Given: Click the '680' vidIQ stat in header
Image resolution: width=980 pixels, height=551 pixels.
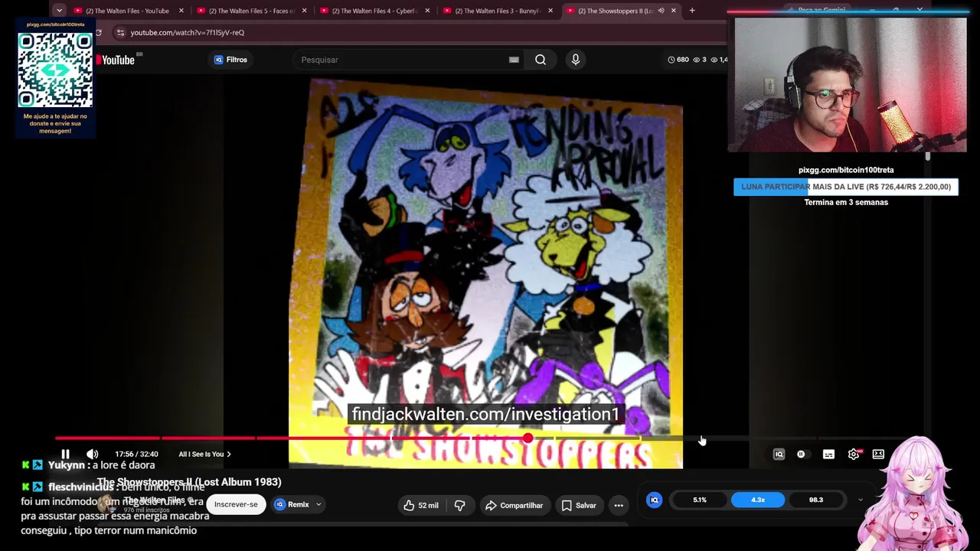Looking at the screenshot, I should click(678, 60).
